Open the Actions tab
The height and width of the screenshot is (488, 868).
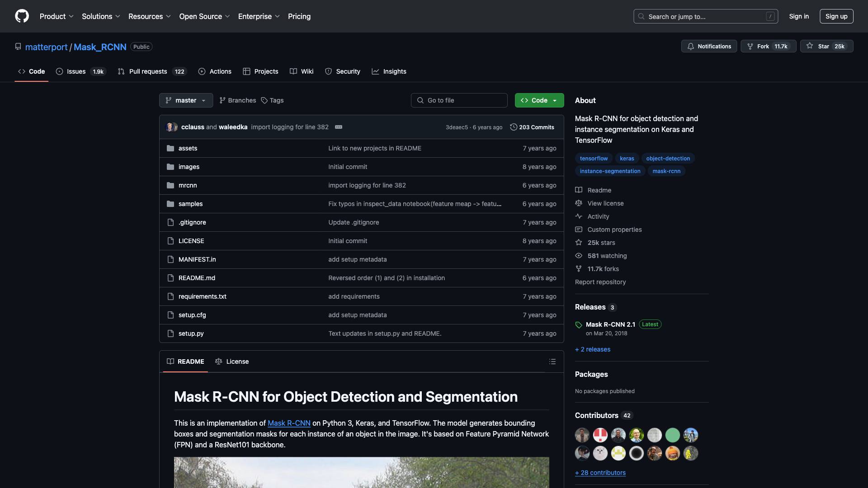[215, 71]
